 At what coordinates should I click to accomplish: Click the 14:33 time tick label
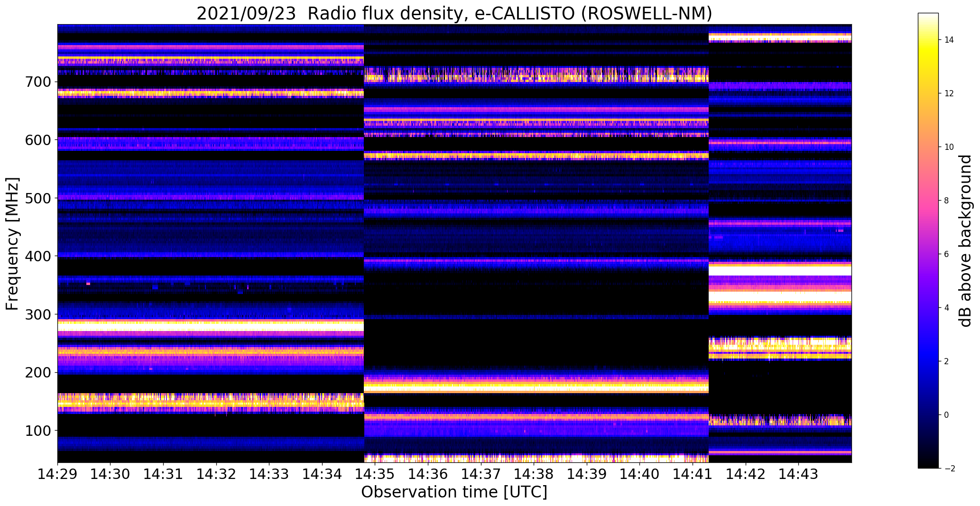269,474
